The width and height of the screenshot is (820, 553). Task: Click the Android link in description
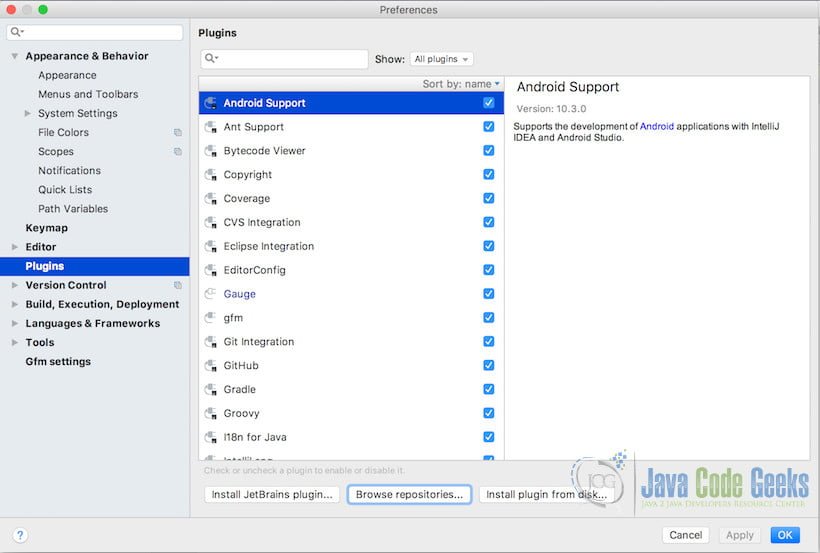[x=657, y=126]
